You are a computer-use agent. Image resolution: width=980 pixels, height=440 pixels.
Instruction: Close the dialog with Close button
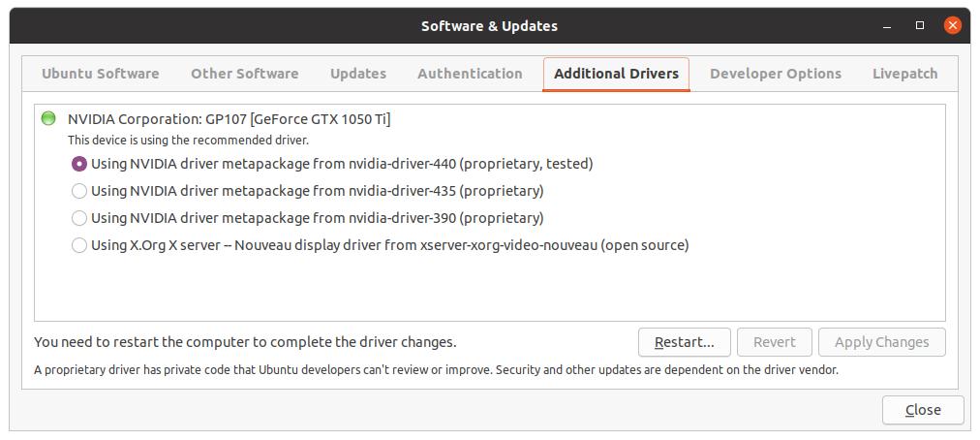923,410
